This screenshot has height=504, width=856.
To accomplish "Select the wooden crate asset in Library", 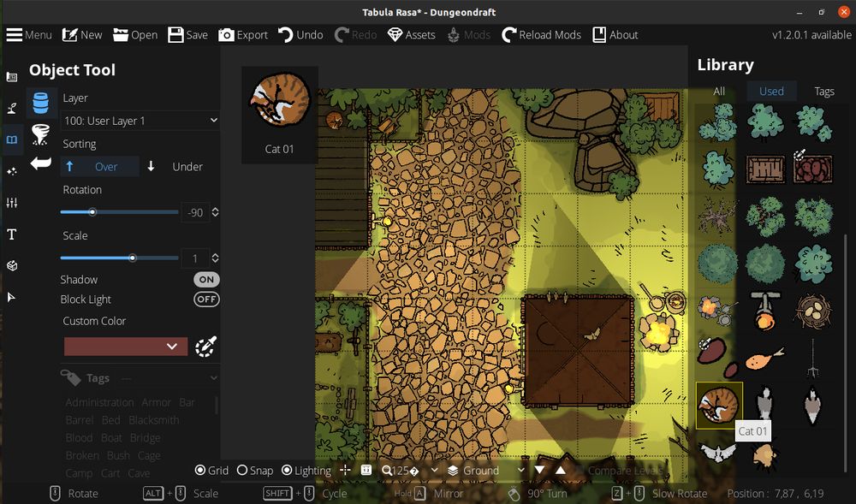I will click(x=765, y=169).
